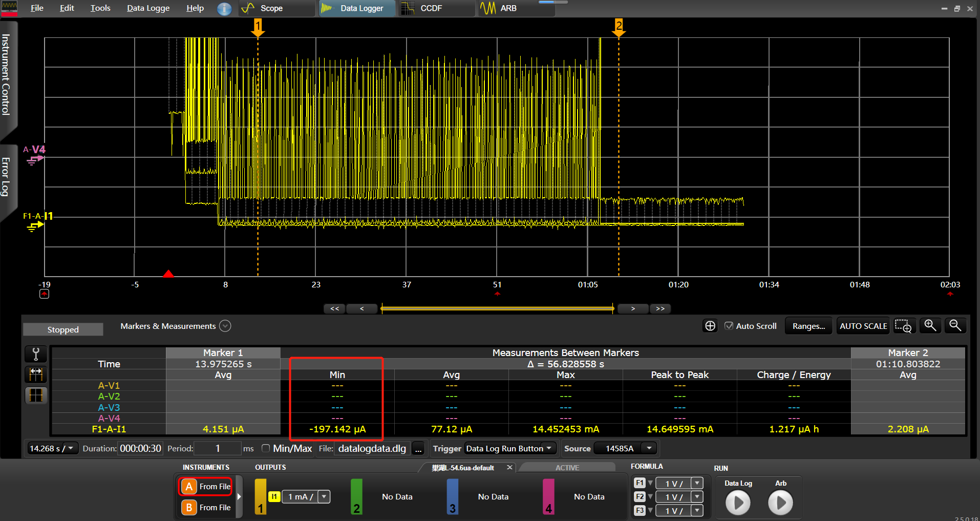Click the grid layout icon
Image resolution: width=980 pixels, height=521 pixels.
click(36, 395)
